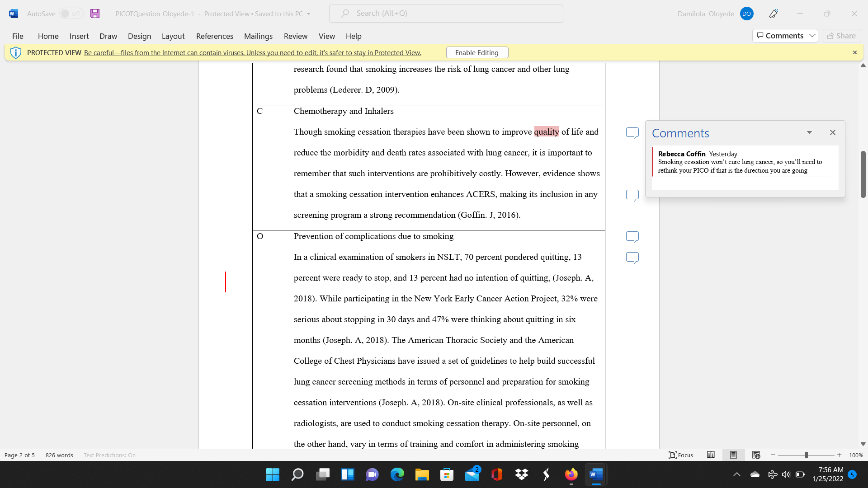
Task: Select Print Layout view
Action: [x=733, y=455]
